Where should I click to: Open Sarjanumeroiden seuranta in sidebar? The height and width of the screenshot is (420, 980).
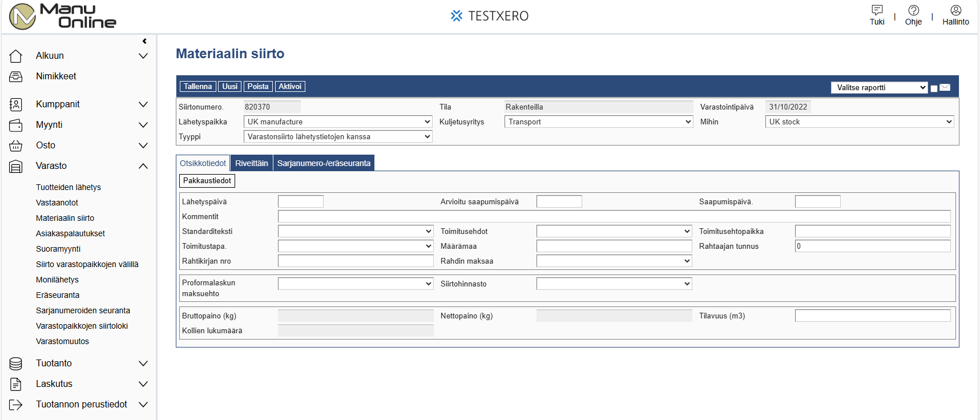[83, 310]
